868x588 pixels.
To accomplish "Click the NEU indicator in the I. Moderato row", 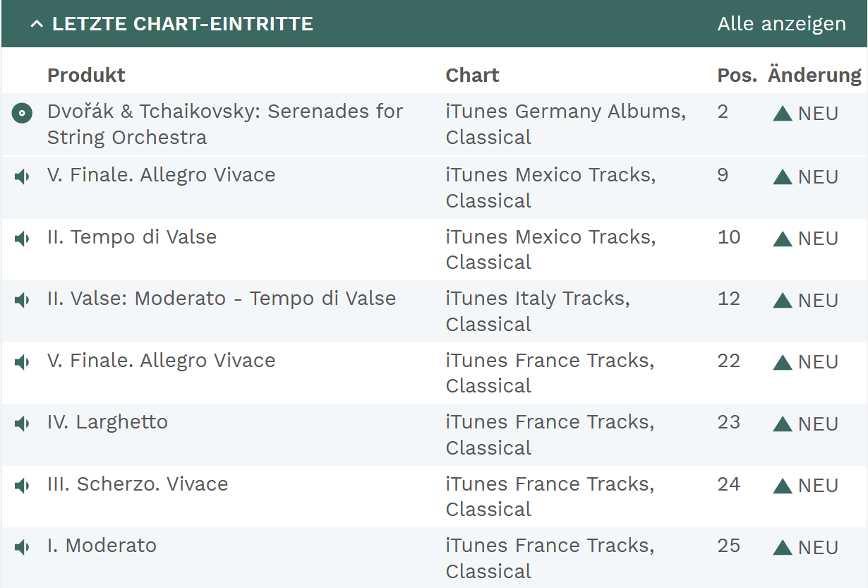I will pos(805,547).
